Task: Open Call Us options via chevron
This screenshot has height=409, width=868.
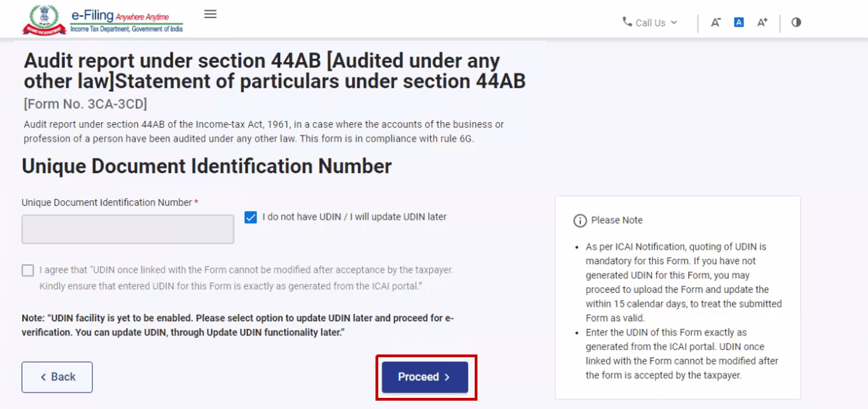Action: pos(674,23)
